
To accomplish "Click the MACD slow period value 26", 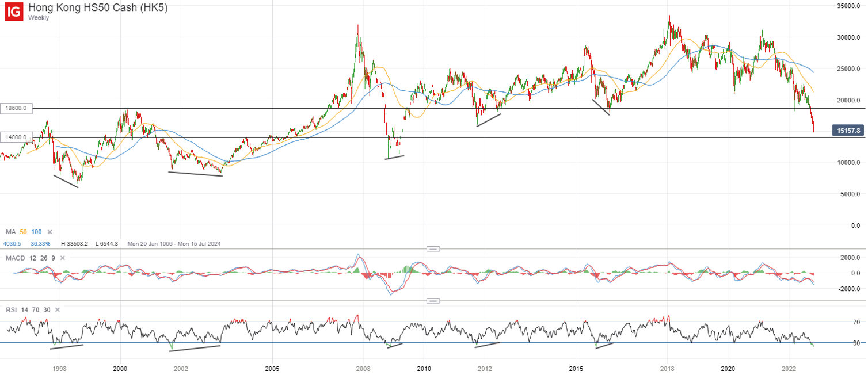I will 43,258.
